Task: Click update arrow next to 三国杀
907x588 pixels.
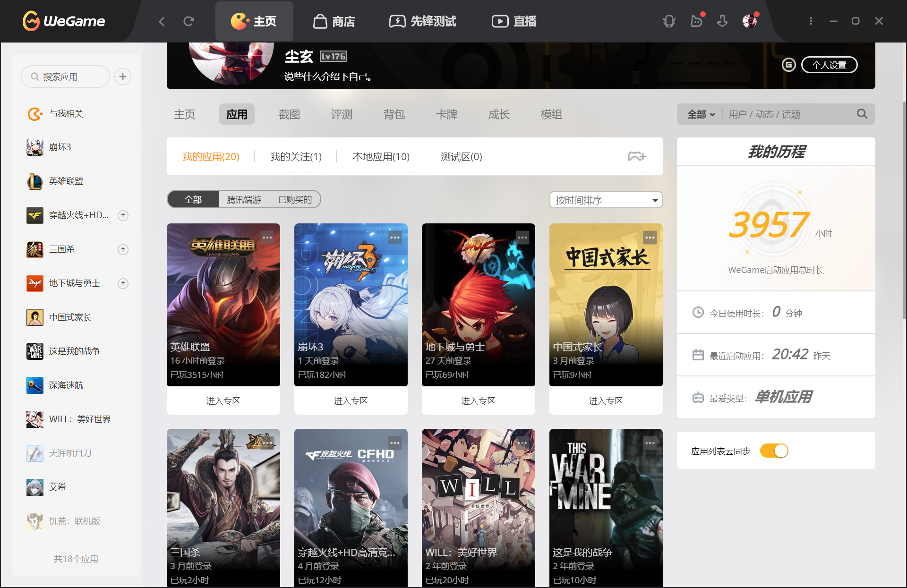Action: tap(123, 249)
